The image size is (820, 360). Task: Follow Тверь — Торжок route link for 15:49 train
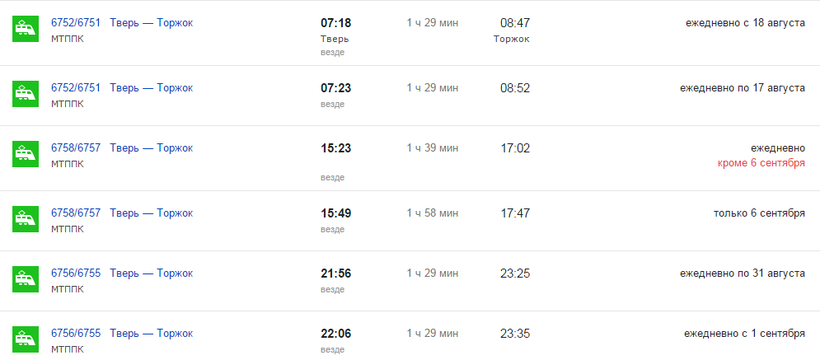pyautogui.click(x=151, y=213)
